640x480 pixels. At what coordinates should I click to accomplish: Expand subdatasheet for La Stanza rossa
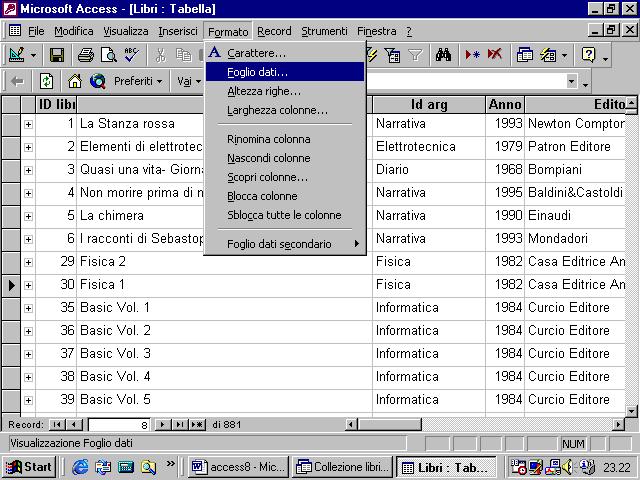pyautogui.click(x=28, y=124)
